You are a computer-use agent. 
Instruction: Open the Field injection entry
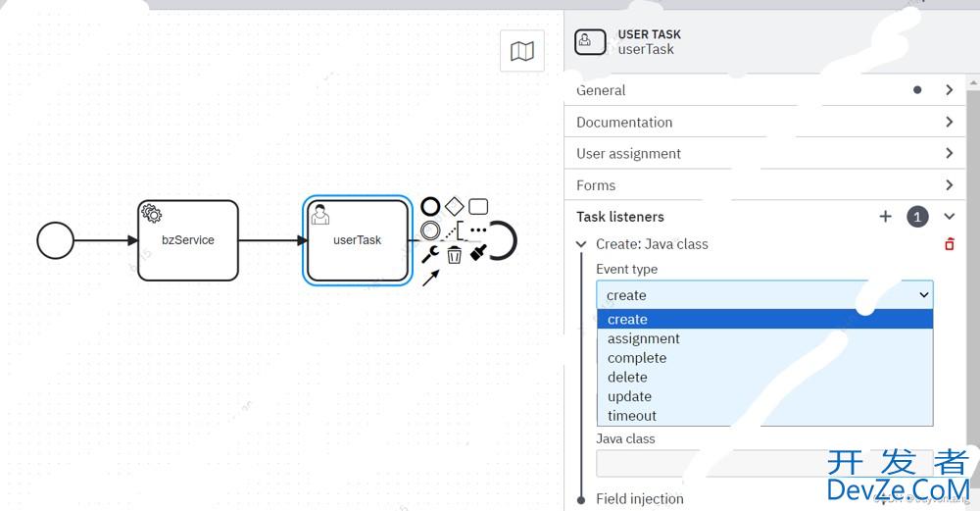(639, 498)
